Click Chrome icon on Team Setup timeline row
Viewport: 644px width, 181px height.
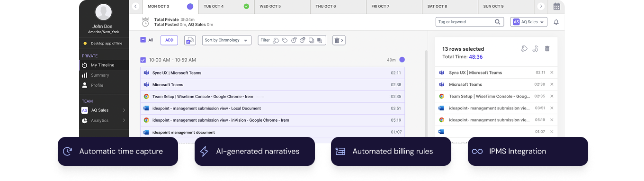[146, 97]
